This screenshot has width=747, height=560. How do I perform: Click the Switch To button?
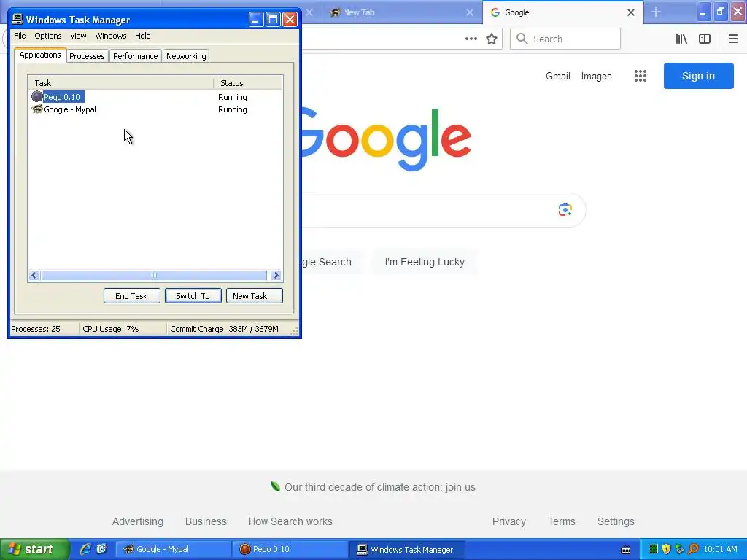point(193,296)
